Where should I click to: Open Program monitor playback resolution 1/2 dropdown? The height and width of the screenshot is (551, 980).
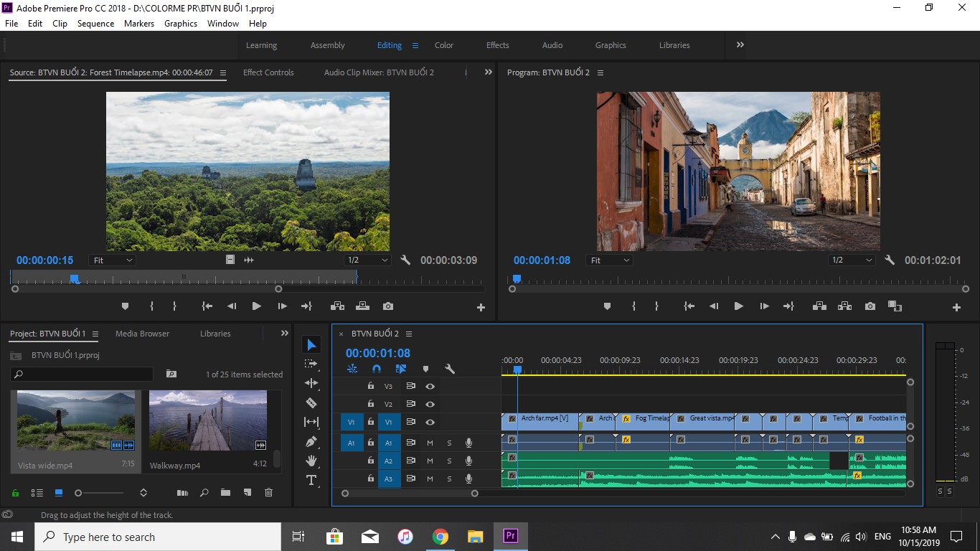point(852,260)
